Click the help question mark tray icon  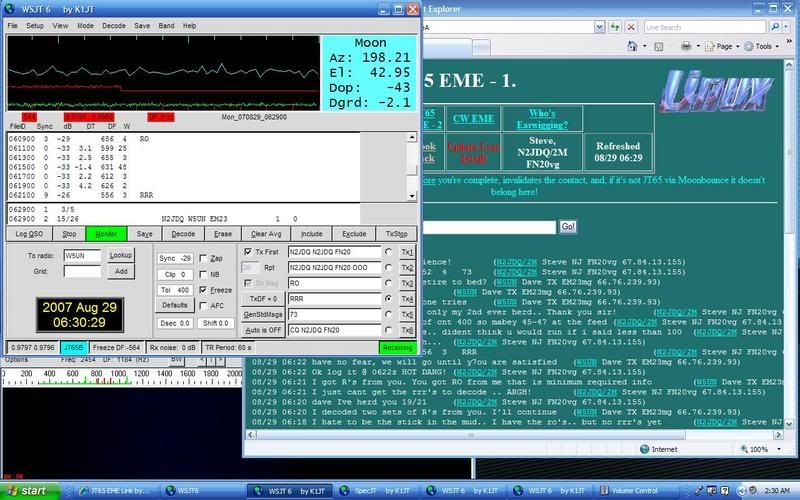pyautogui.click(x=724, y=491)
